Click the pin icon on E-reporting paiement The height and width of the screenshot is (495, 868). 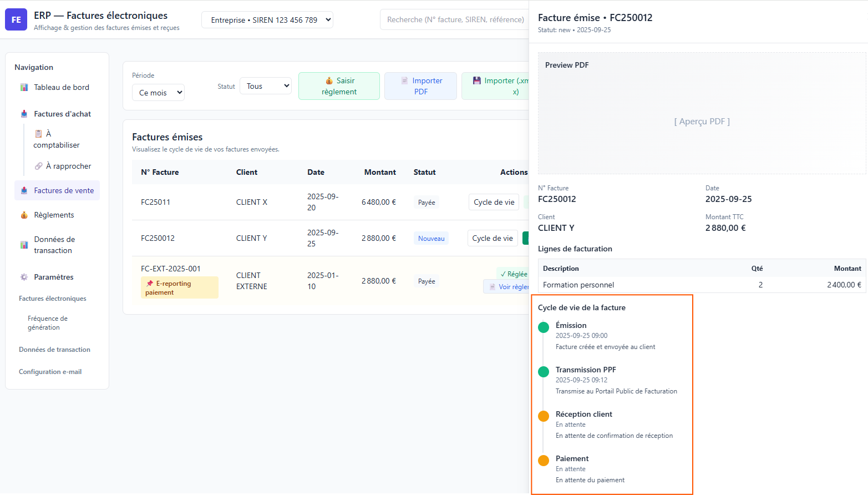tap(150, 284)
